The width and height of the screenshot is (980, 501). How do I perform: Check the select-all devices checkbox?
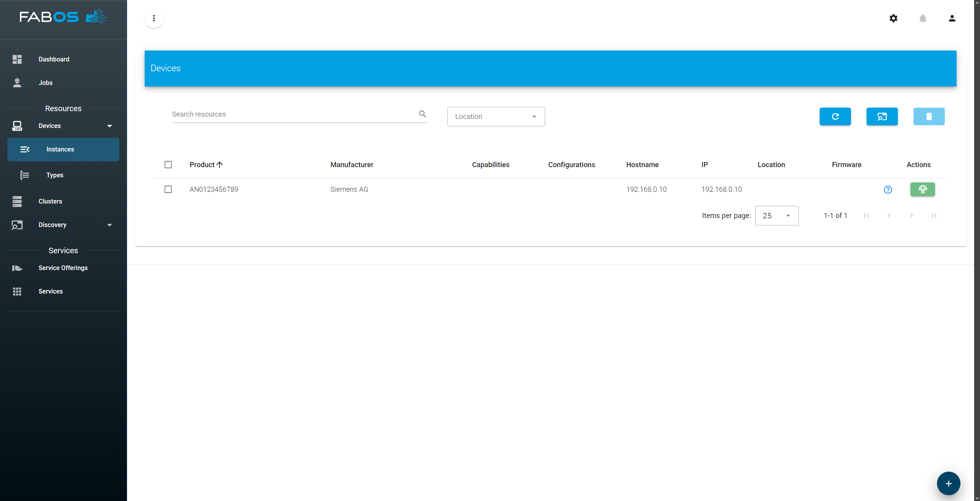pos(168,165)
